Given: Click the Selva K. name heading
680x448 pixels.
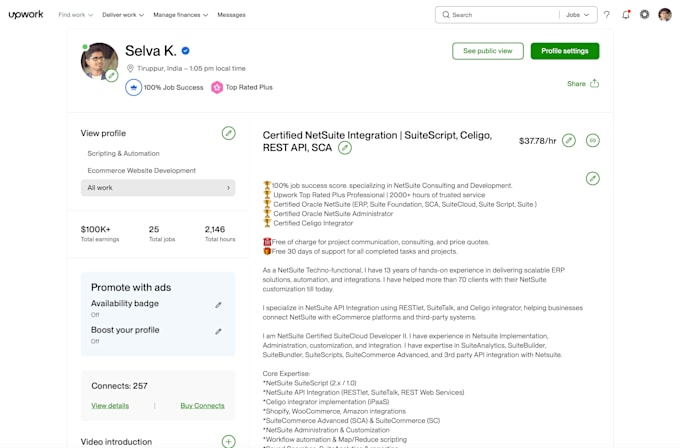Looking at the screenshot, I should pyautogui.click(x=150, y=51).
